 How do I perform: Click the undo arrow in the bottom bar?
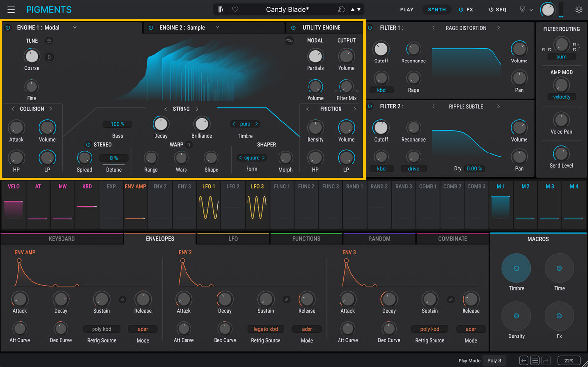coord(524,360)
